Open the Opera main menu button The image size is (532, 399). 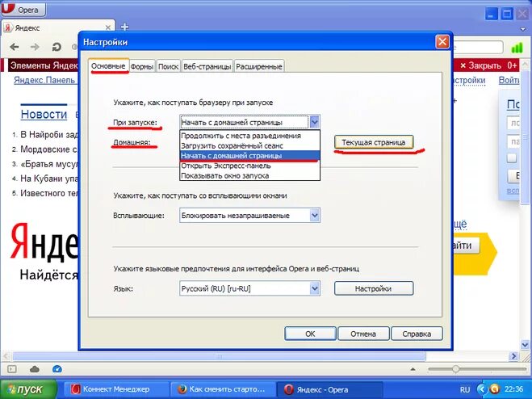[x=23, y=9]
